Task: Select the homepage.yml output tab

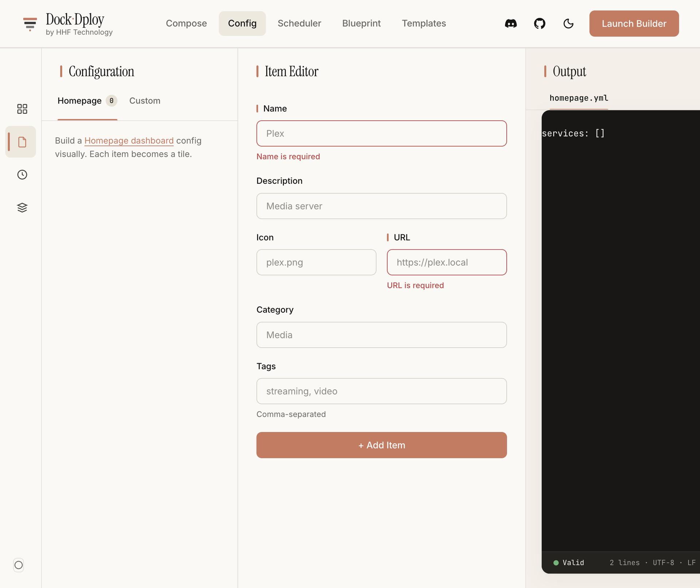Action: point(579,98)
